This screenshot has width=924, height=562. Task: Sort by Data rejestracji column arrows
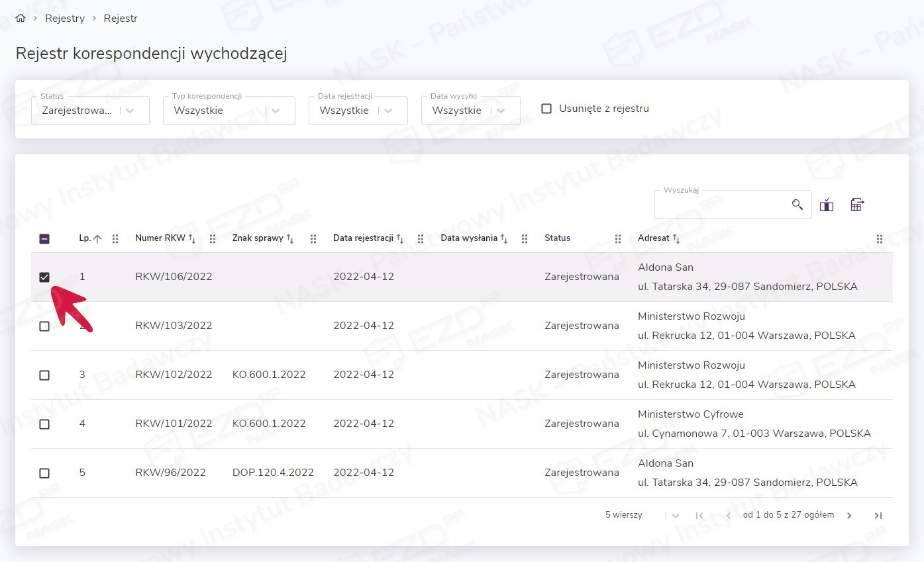tap(400, 239)
